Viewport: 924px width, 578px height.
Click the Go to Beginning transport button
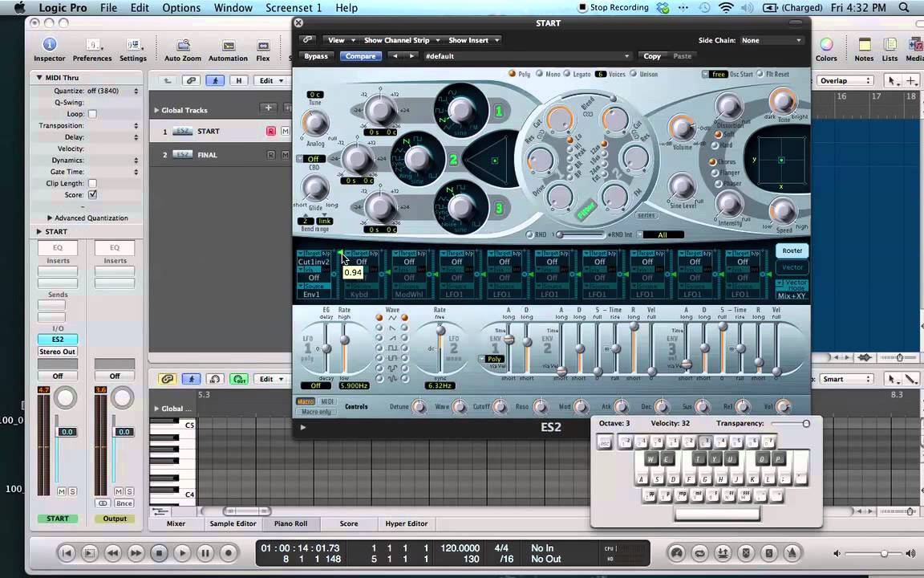coord(67,552)
